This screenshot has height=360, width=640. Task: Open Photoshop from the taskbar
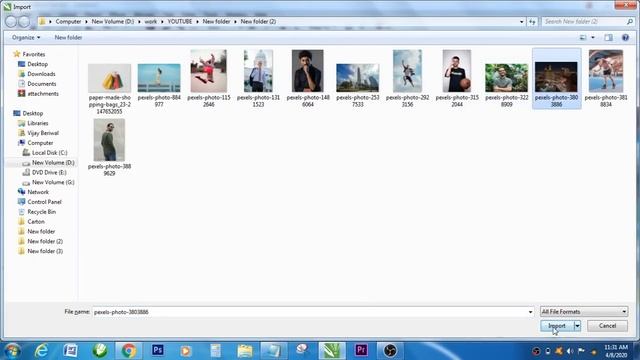158,351
